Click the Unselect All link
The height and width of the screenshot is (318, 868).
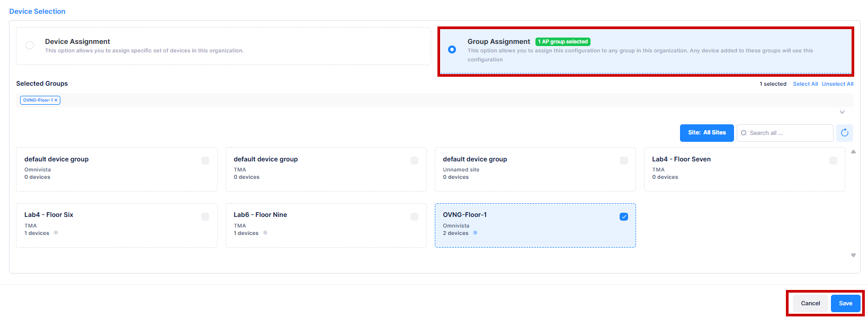pos(837,84)
